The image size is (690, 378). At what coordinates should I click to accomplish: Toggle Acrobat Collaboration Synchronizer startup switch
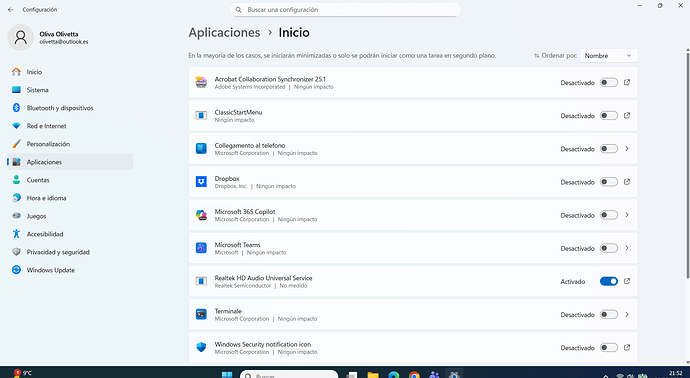coord(609,82)
